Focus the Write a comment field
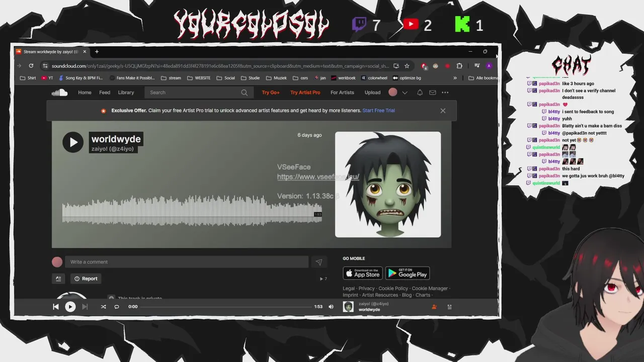 [x=187, y=262]
